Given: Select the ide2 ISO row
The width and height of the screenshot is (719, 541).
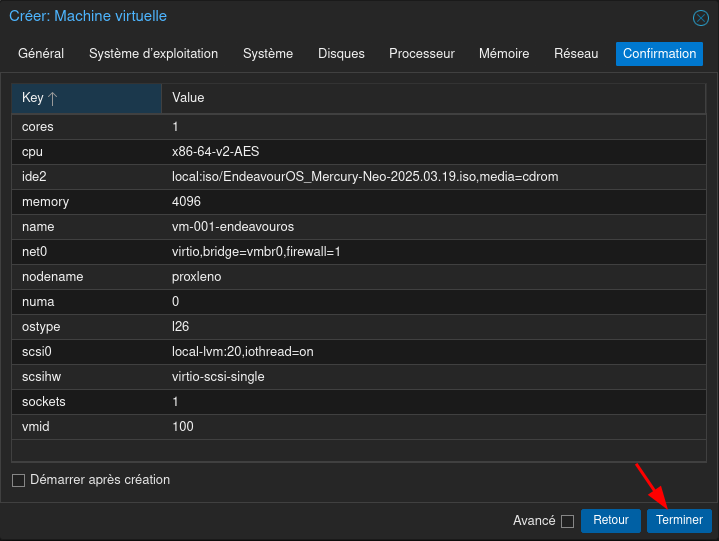Looking at the screenshot, I should coord(364,177).
